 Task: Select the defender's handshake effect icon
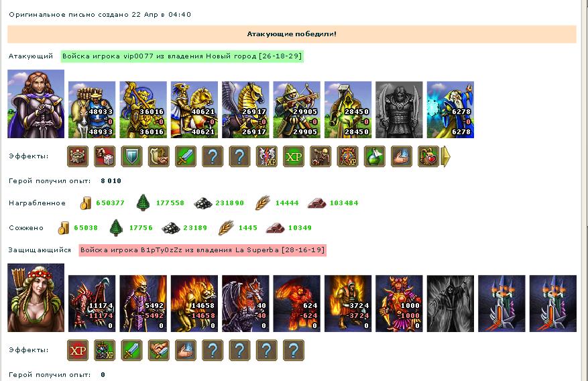[159, 350]
